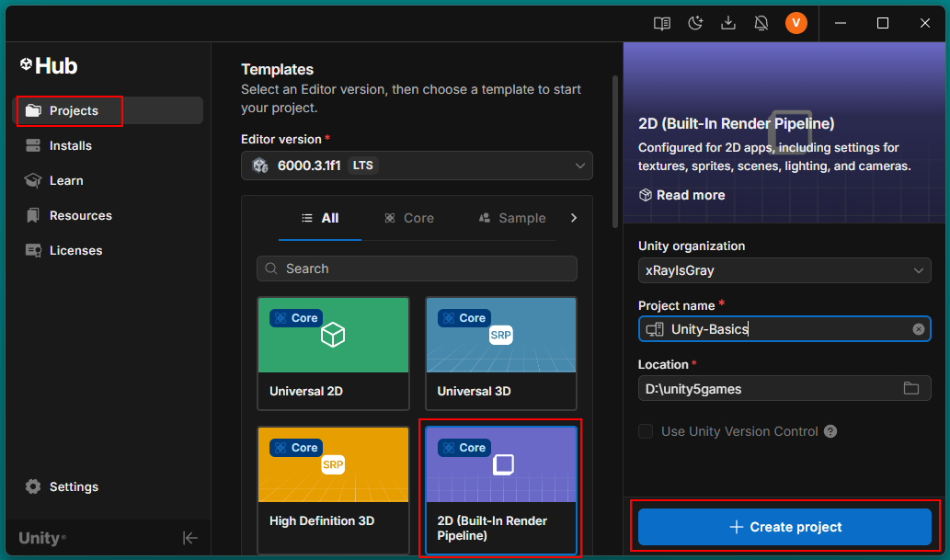Image resolution: width=950 pixels, height=560 pixels.
Task: Clear the Project name field text
Action: (918, 329)
